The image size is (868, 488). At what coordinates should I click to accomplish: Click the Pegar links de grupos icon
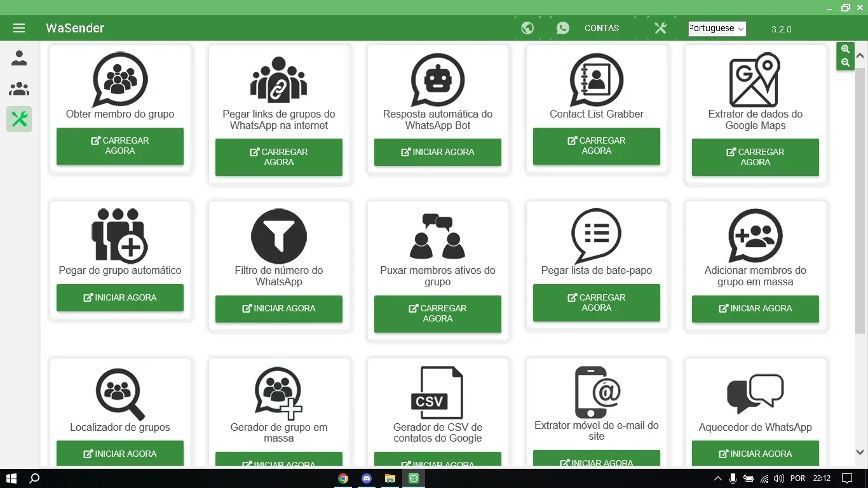pyautogui.click(x=279, y=79)
